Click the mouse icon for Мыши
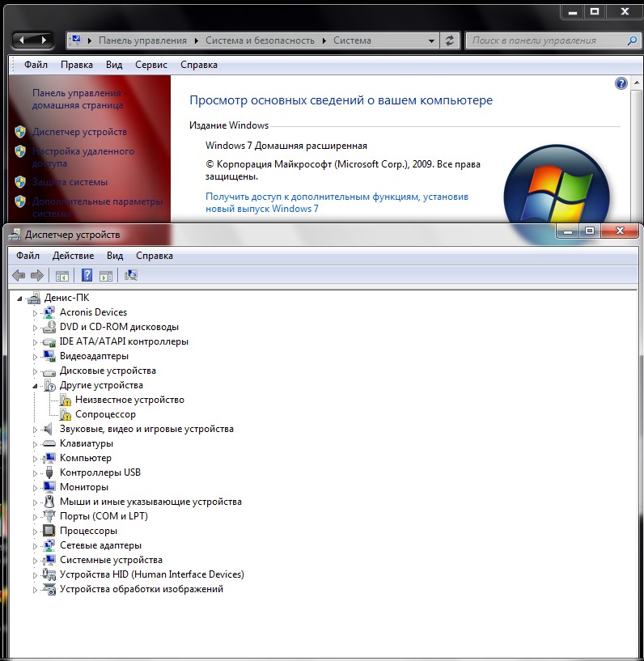The image size is (644, 661). (x=49, y=502)
